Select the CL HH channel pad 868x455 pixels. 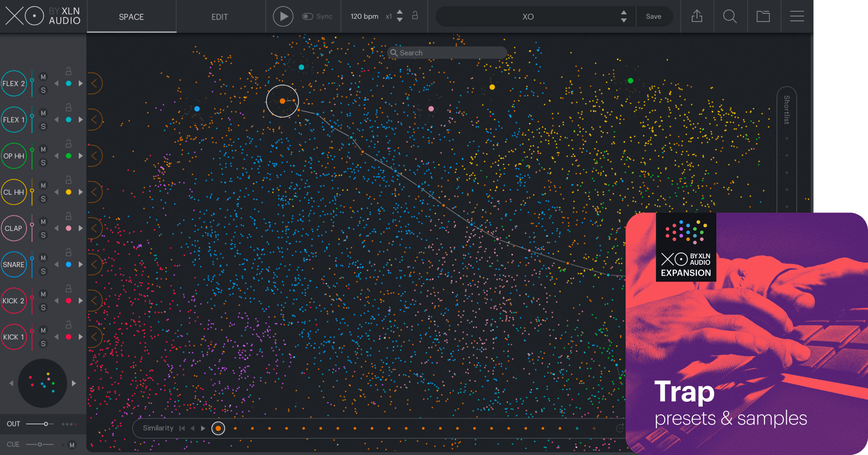coord(14,192)
